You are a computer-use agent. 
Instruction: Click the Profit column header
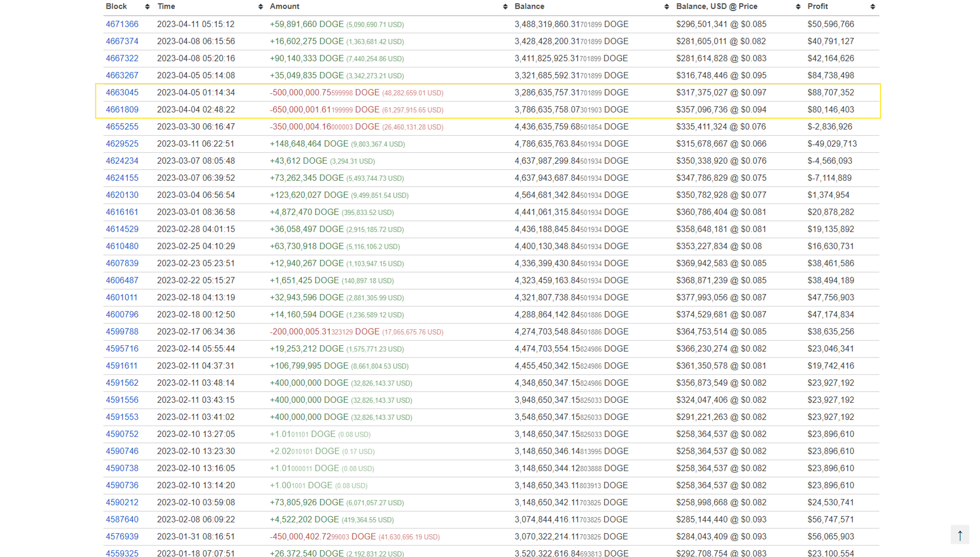point(817,6)
